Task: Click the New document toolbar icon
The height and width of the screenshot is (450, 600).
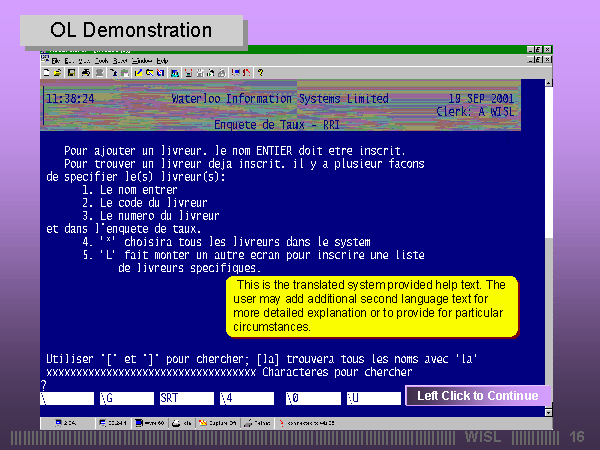Action: (x=46, y=72)
